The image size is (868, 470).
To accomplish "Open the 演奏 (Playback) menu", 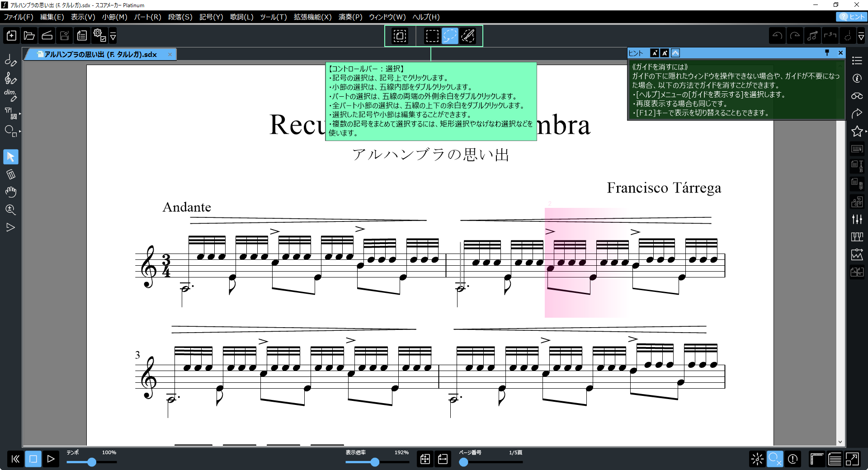I will [x=350, y=17].
